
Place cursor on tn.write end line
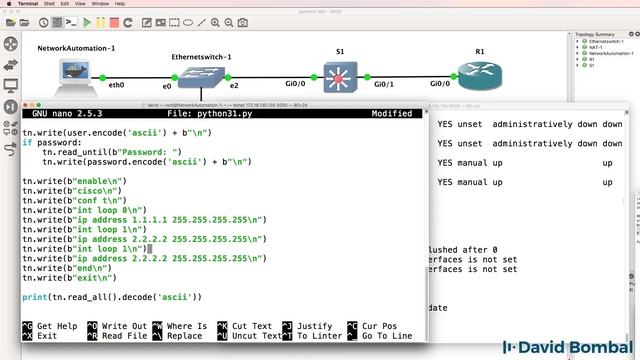(x=67, y=268)
